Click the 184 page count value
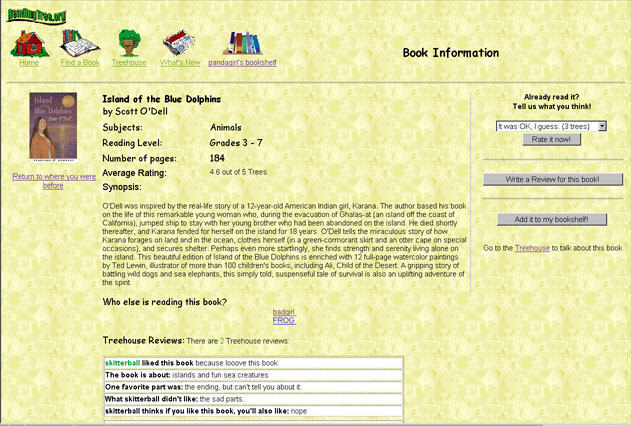Screen dimensions: 631x426 coord(217,158)
